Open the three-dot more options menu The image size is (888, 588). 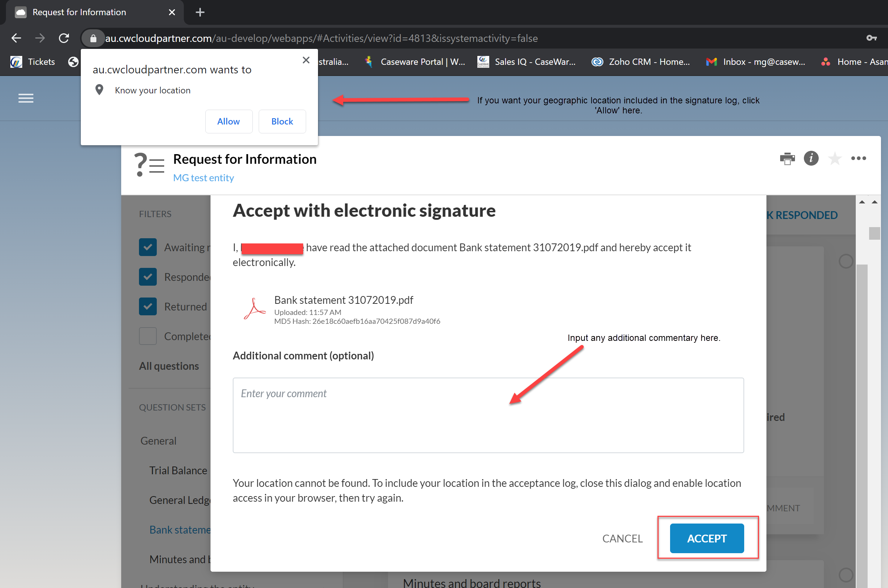tap(858, 158)
